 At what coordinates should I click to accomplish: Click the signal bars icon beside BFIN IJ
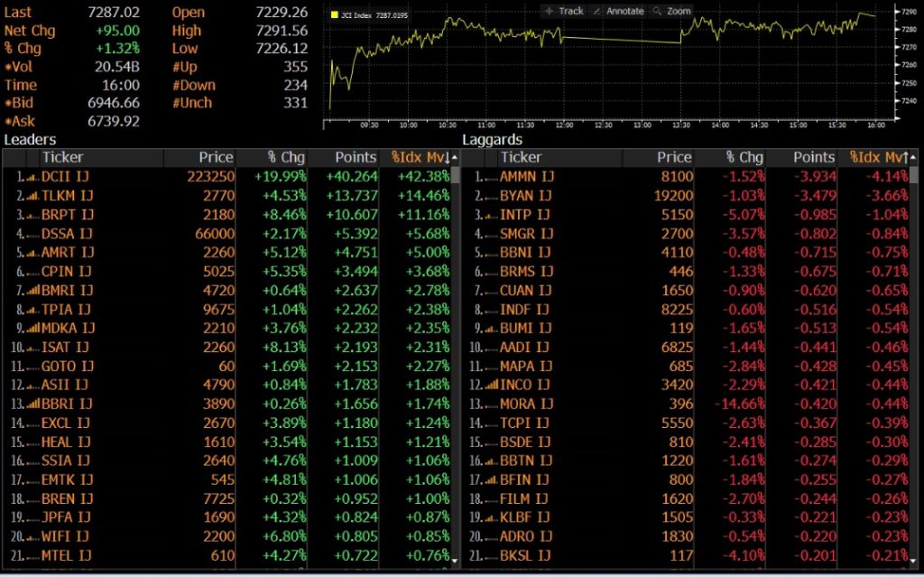pos(491,480)
